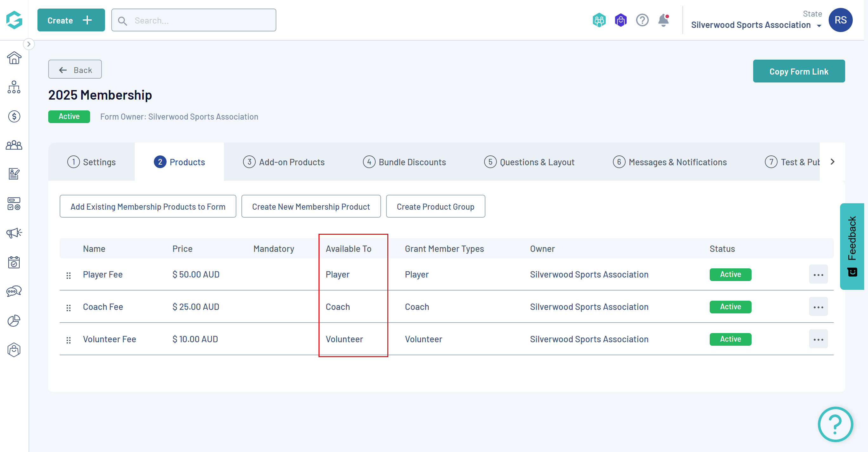Open Volunteer Fee row options menu
Image resolution: width=868 pixels, height=452 pixels.
(x=818, y=339)
